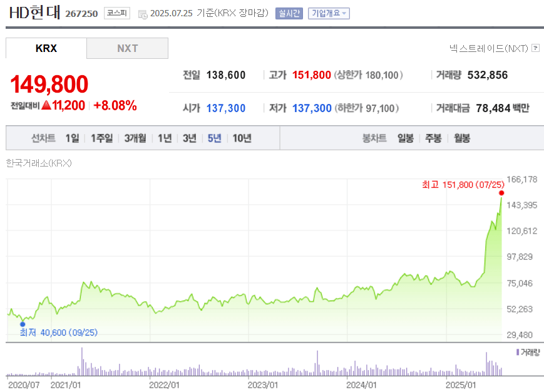
Task: Click the 2021/01 x-axis label
Action: pos(66,385)
